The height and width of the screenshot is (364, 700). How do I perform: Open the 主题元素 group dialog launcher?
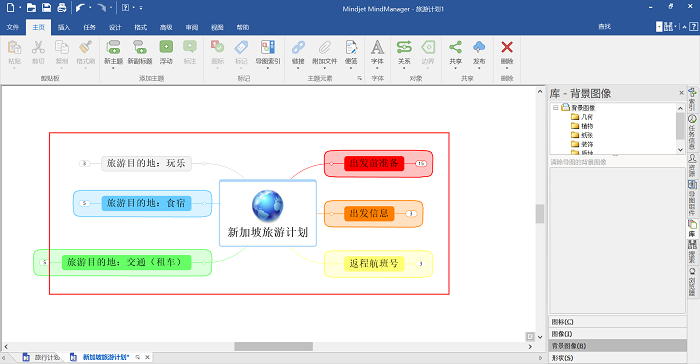[359, 78]
